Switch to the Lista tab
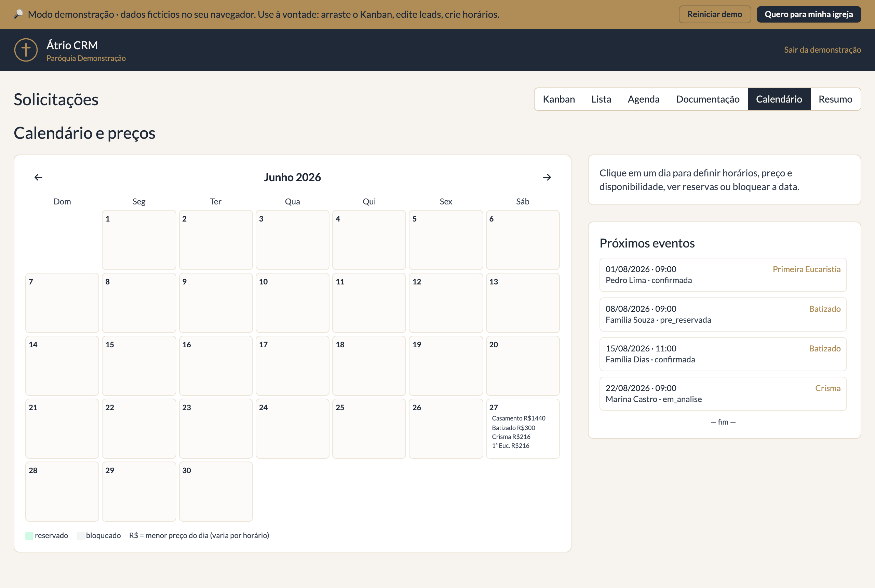The height and width of the screenshot is (588, 875). pyautogui.click(x=601, y=99)
